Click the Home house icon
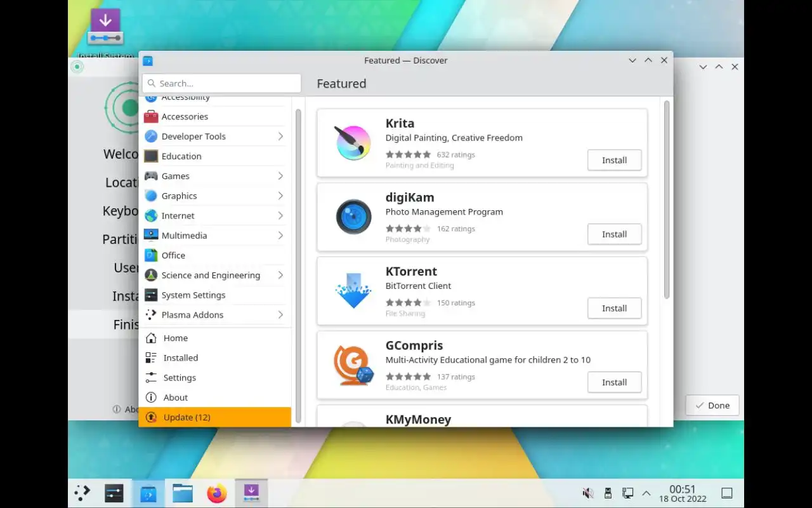The height and width of the screenshot is (508, 812). pyautogui.click(x=151, y=338)
